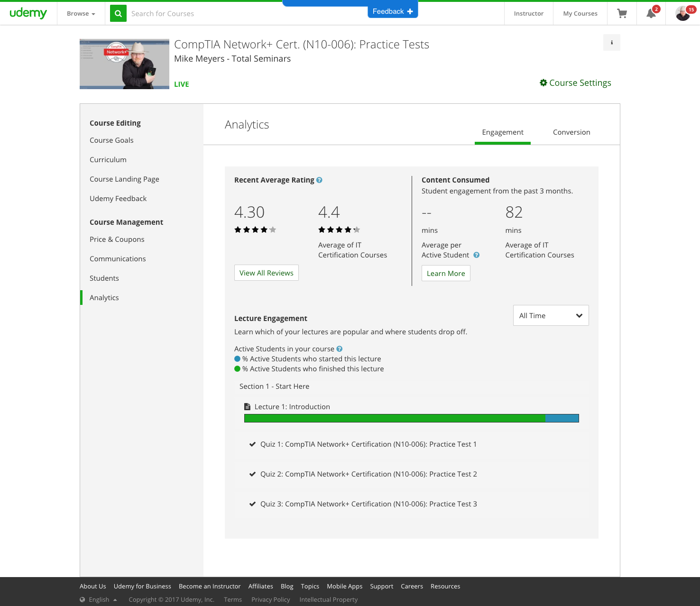This screenshot has height=606, width=700.
Task: Click the green search magnifier button
Action: 119,14
